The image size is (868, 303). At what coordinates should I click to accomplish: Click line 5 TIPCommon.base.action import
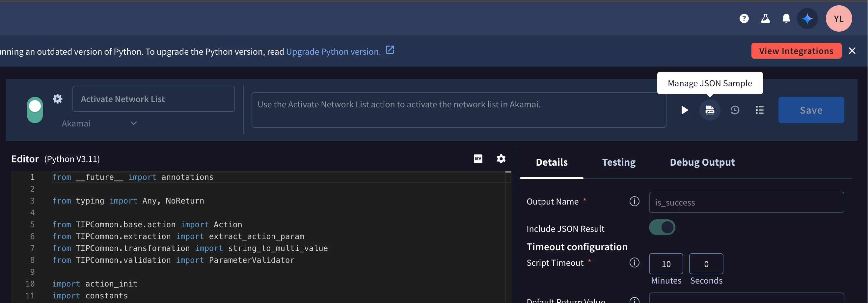click(x=147, y=225)
